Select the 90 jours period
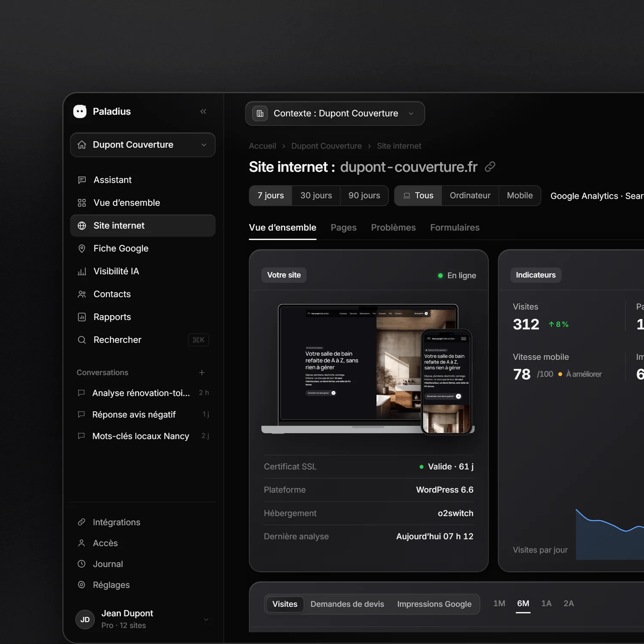This screenshot has width=644, height=644. pyautogui.click(x=364, y=196)
